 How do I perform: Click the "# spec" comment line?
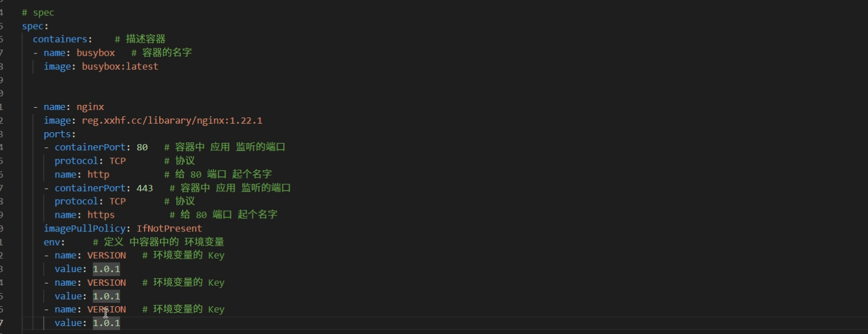click(x=38, y=12)
